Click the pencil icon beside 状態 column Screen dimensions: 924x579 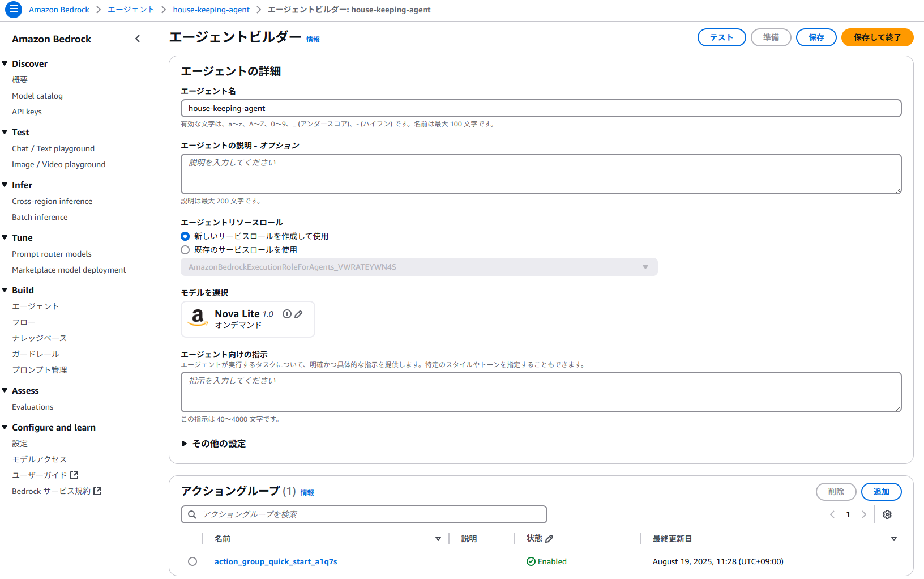click(549, 539)
